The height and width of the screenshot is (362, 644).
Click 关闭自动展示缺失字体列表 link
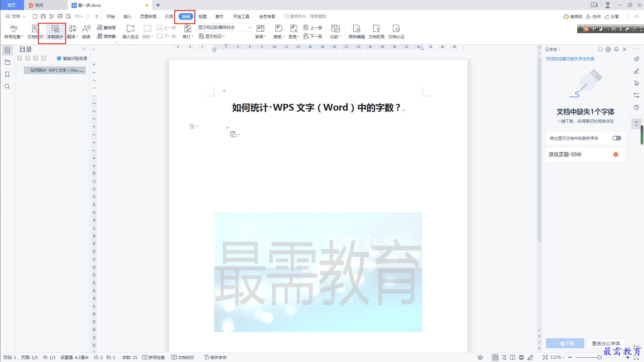click(x=570, y=59)
